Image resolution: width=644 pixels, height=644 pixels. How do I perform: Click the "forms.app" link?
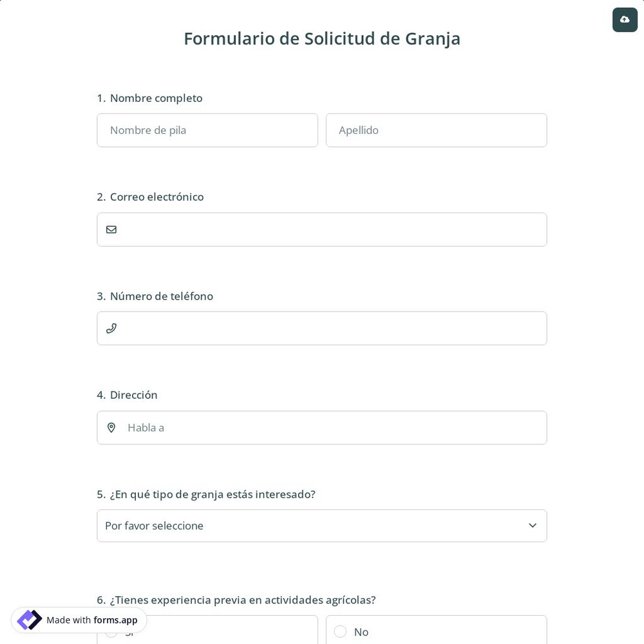point(115,620)
